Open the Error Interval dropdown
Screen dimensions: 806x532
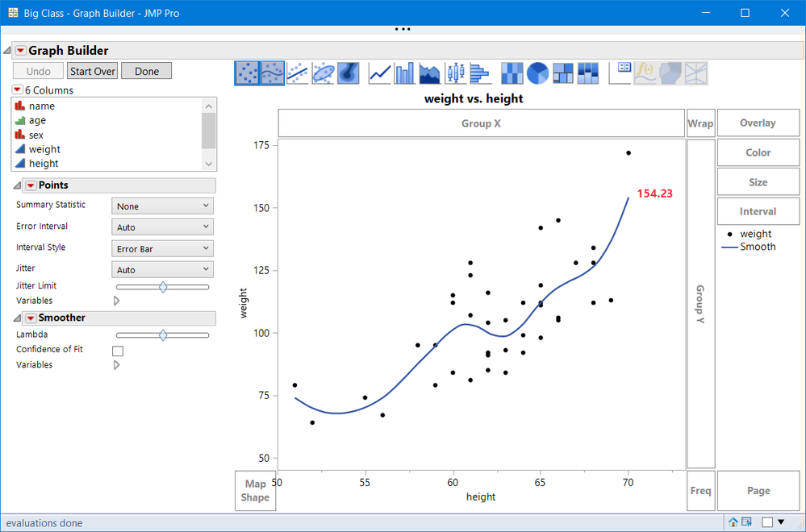click(x=162, y=227)
